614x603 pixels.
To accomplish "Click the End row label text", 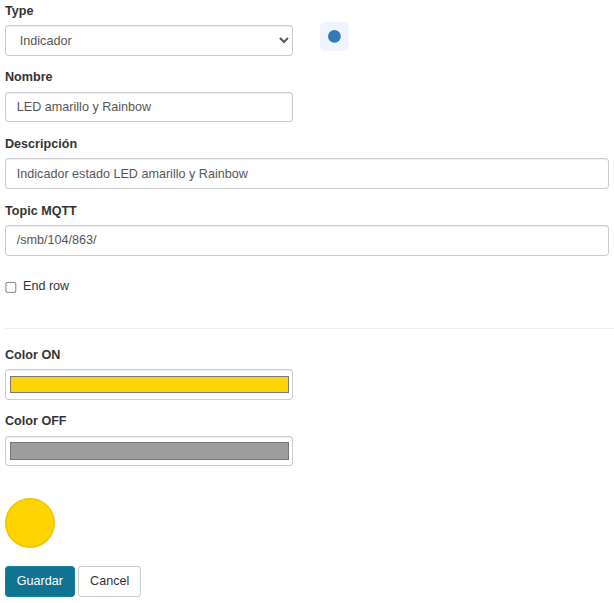I will 46,286.
